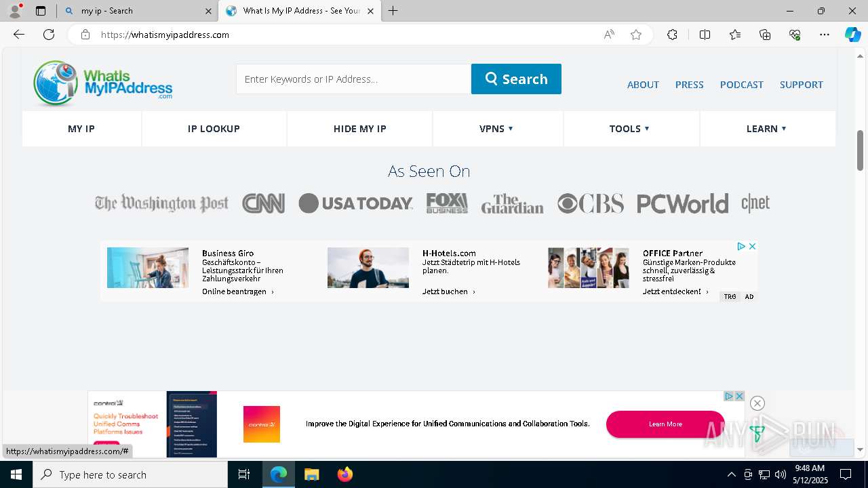
Task: Expand the TOOLS dropdown menu
Action: (630, 129)
